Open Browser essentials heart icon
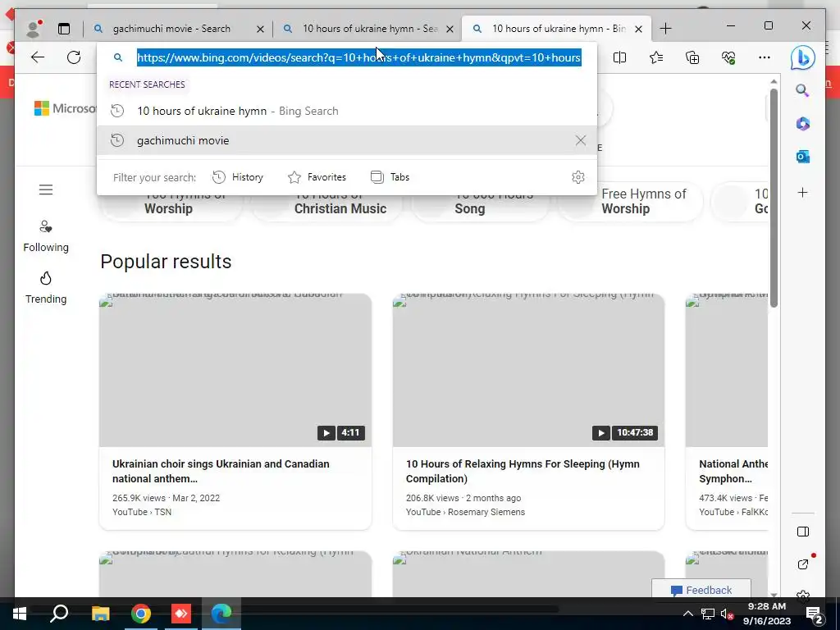The image size is (840, 630). pyautogui.click(x=728, y=57)
